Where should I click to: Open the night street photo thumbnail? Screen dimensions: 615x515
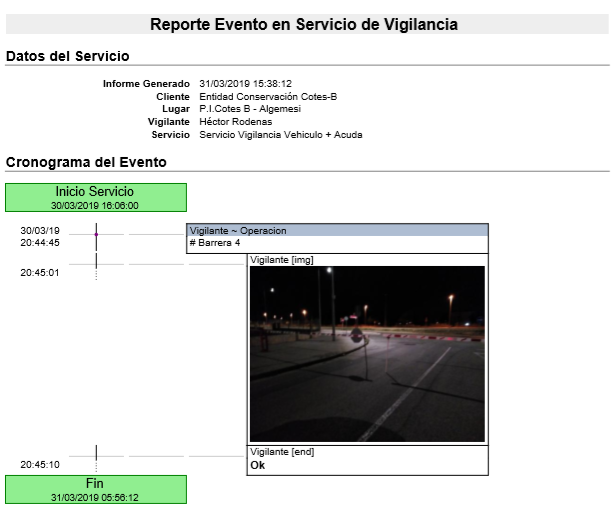[367, 354]
